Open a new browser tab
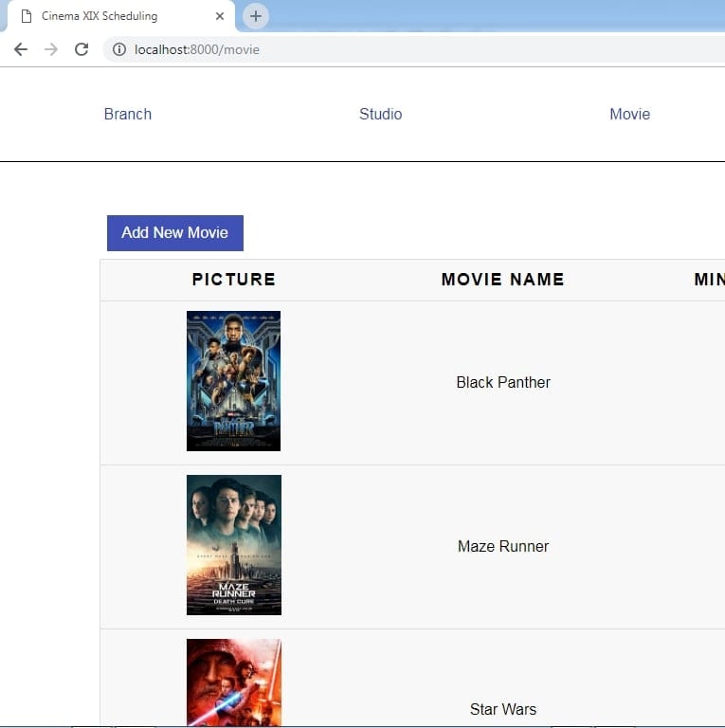This screenshot has width=725, height=728. [255, 16]
